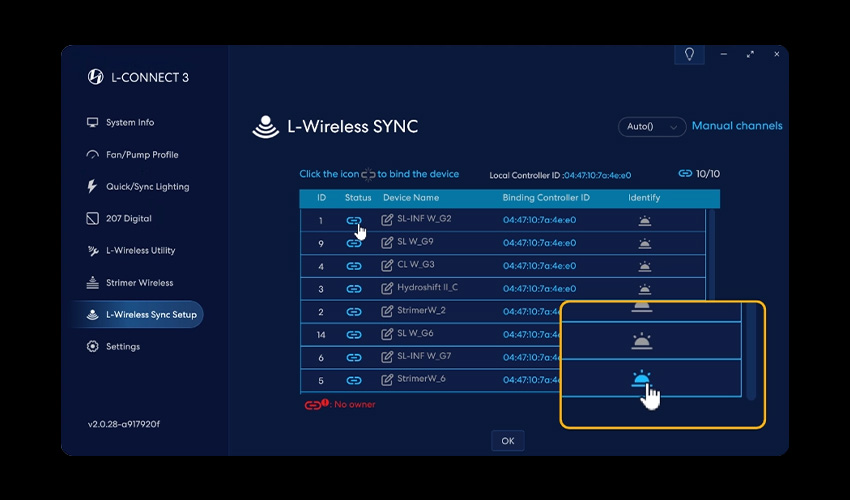Viewport: 850px width, 500px height.
Task: Click the OK button
Action: point(508,441)
